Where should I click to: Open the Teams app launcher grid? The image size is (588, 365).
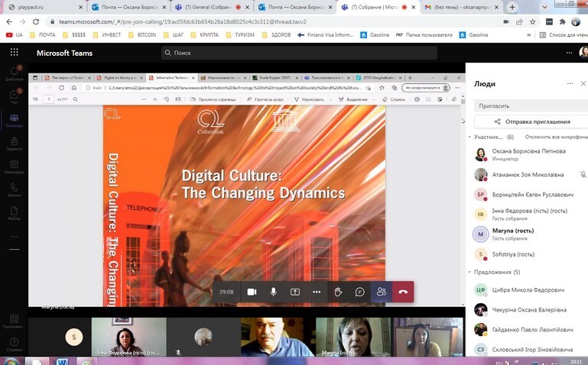14,53
